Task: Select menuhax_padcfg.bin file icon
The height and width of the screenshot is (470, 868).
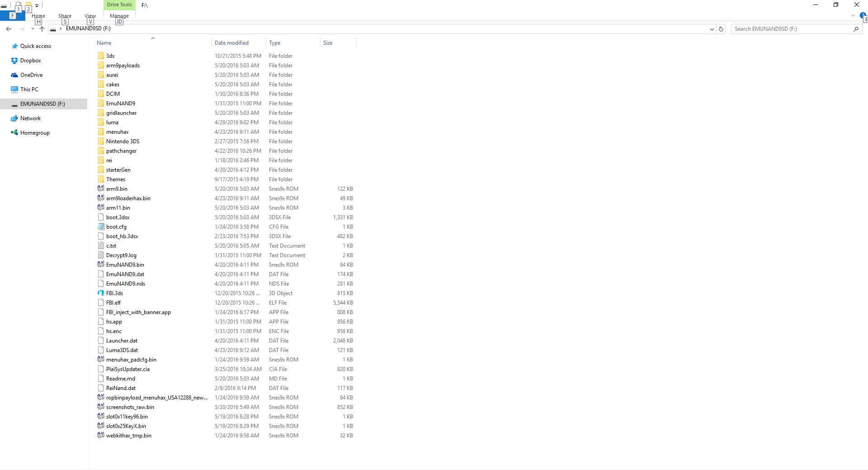Action: point(101,360)
